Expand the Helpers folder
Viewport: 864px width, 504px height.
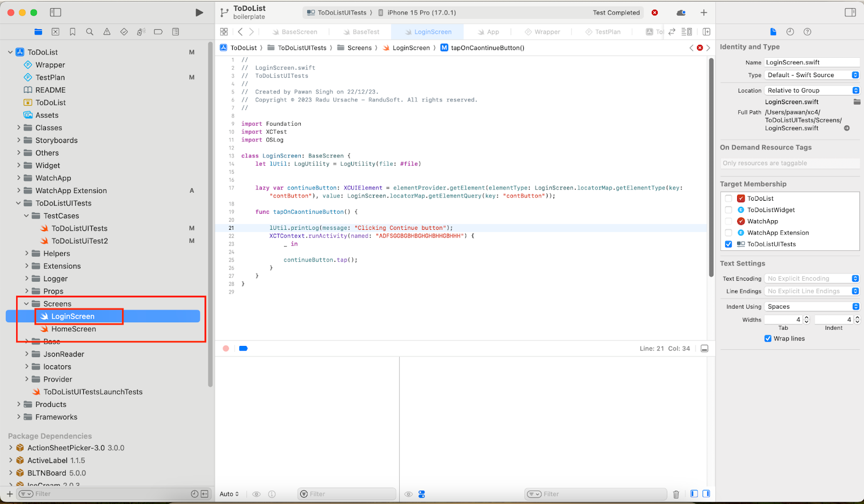click(26, 254)
